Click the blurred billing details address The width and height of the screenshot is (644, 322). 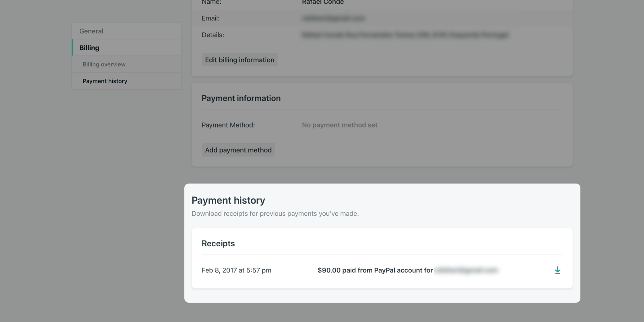click(405, 35)
